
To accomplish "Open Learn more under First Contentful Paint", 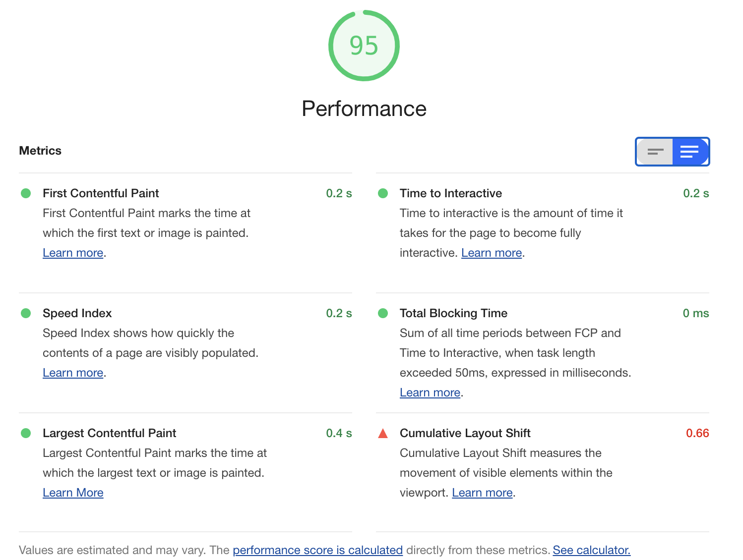I will point(72,253).
